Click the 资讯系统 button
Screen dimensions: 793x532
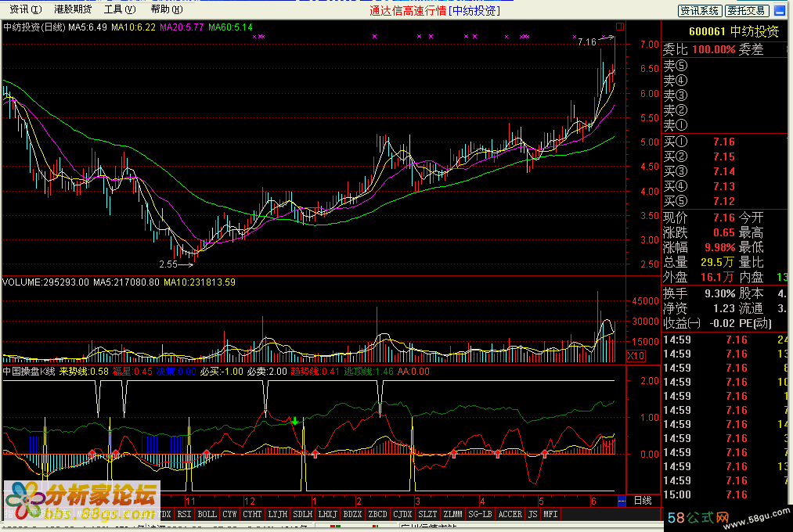pyautogui.click(x=700, y=10)
